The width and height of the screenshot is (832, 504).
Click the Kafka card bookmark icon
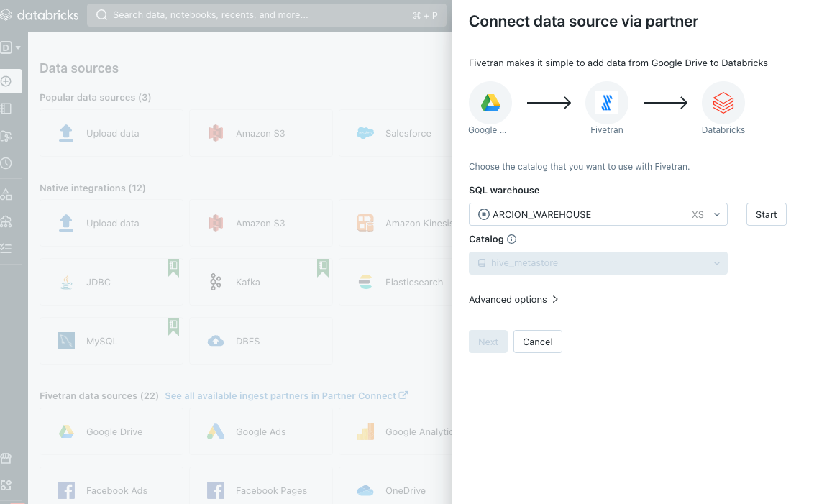323,268
